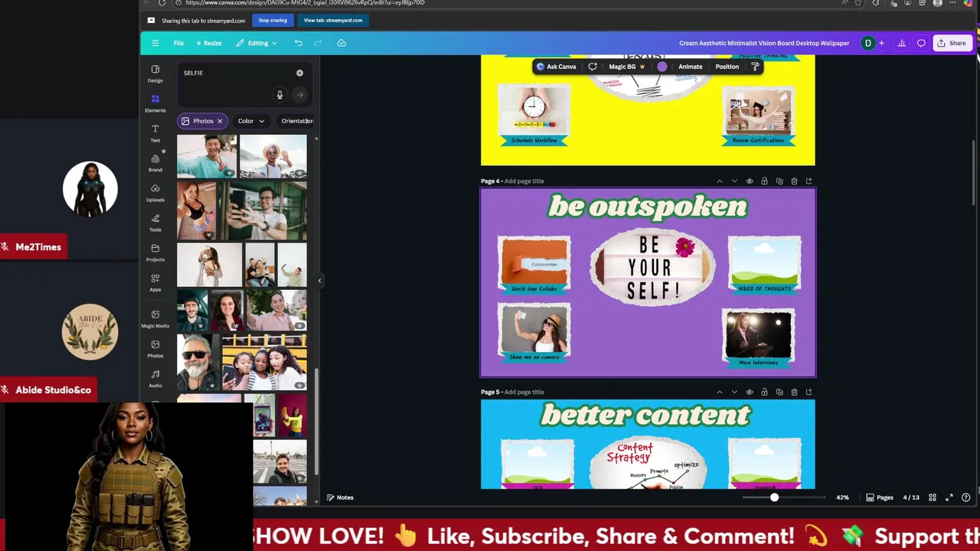Remove the Photos filter chip
Screen dimensions: 980x551
[x=220, y=121]
